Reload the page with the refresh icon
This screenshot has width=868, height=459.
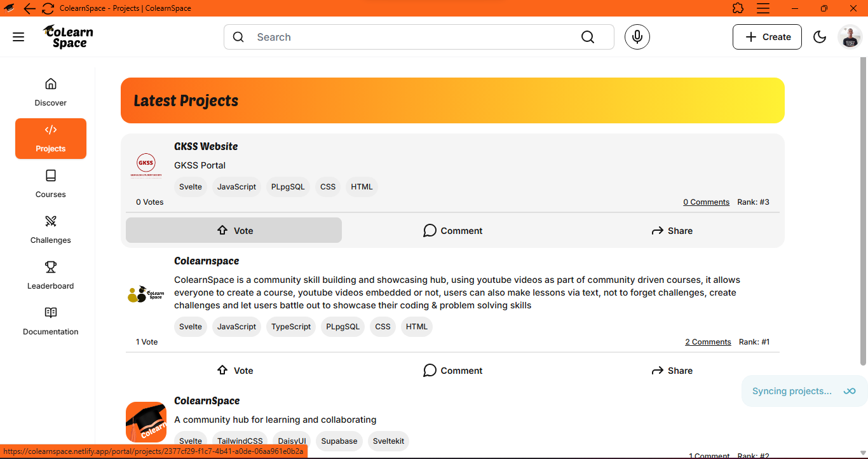coord(48,8)
